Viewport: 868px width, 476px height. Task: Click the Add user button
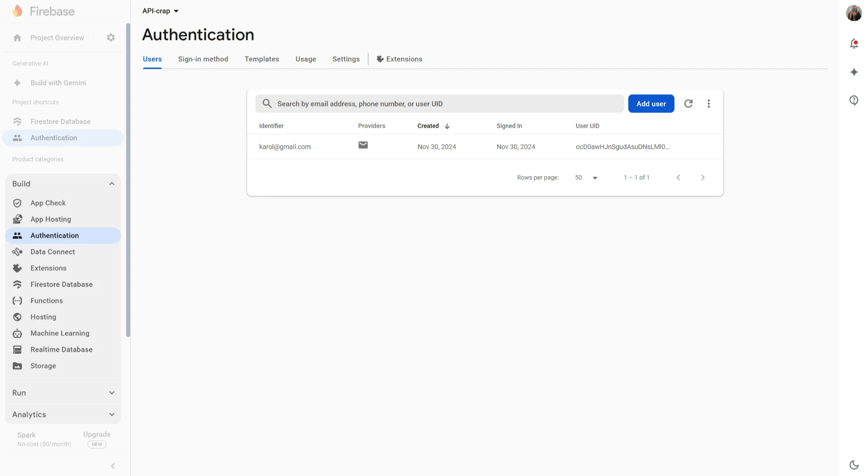point(651,103)
